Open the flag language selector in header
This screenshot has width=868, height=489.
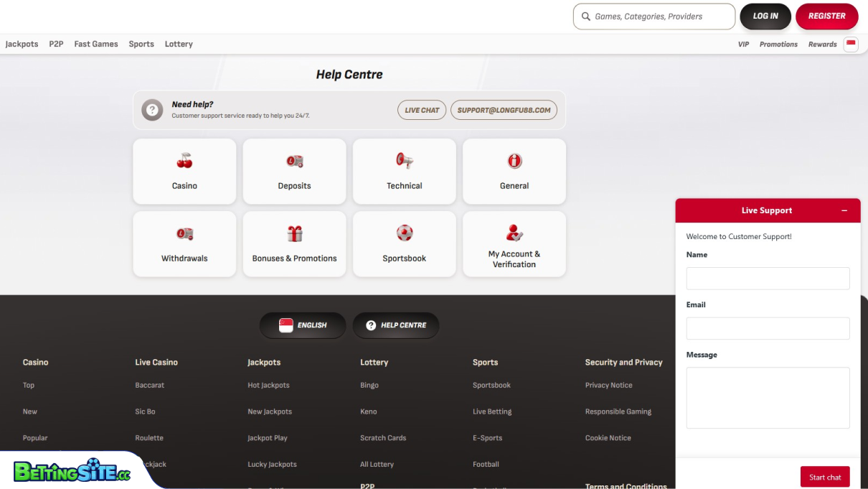point(851,44)
